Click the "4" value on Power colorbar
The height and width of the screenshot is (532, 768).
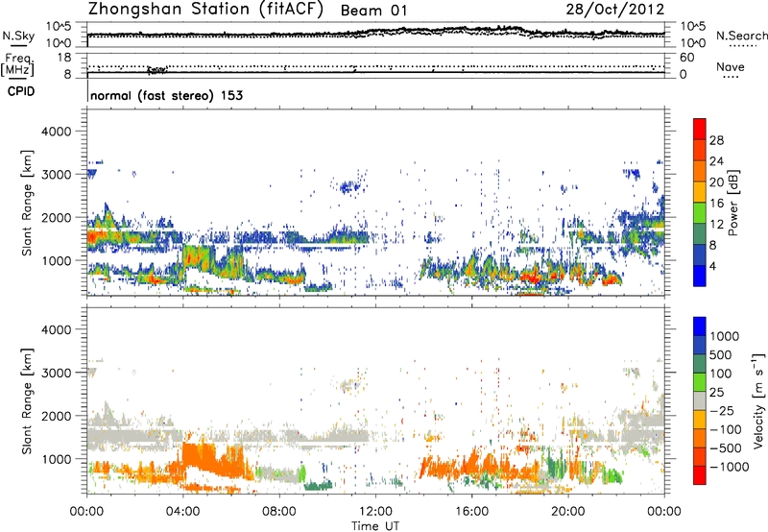(x=712, y=267)
